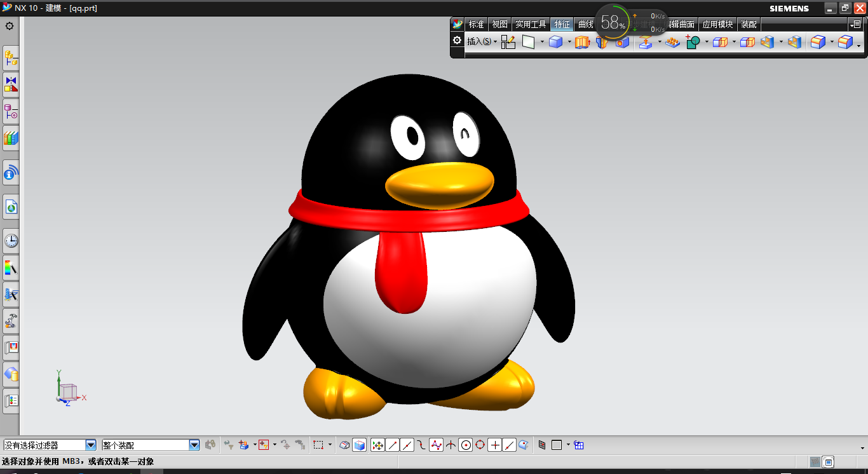Screen dimensions: 868x474
Task: Open the Web Browser sidebar tab
Action: click(x=11, y=207)
